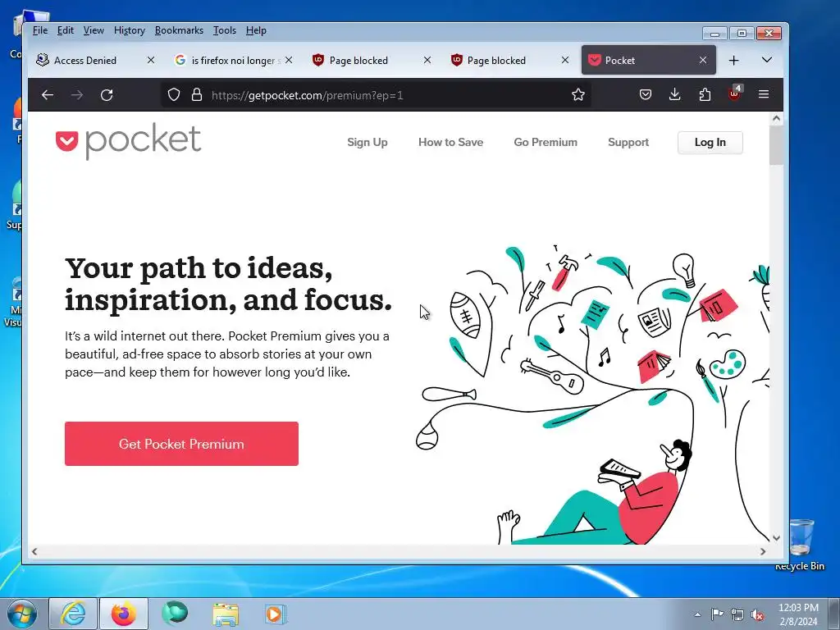Open Windows Media Player taskbar icon

click(276, 614)
